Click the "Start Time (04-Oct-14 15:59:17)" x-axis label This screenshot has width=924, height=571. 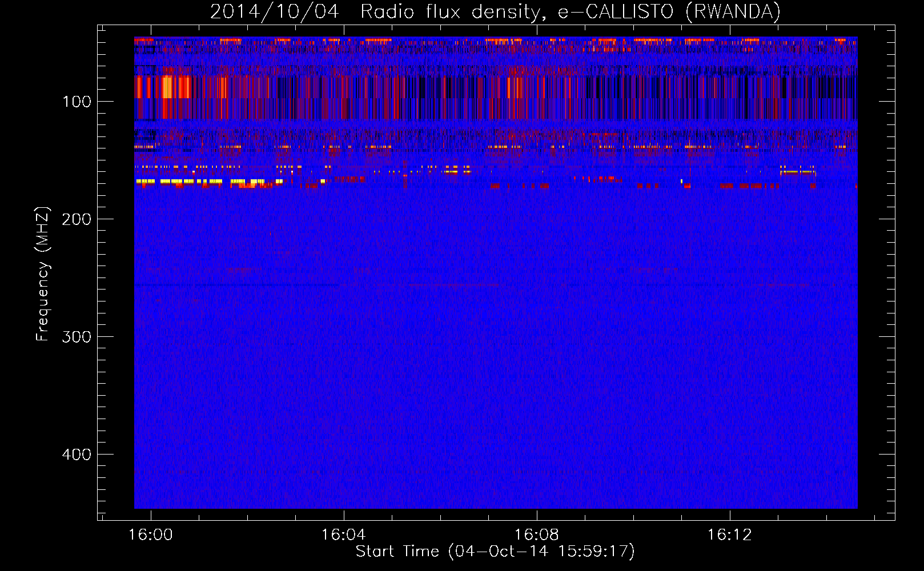pyautogui.click(x=495, y=551)
